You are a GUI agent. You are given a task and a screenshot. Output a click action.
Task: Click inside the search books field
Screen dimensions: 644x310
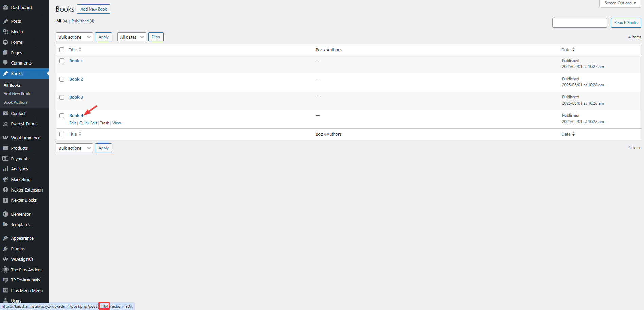tap(579, 22)
